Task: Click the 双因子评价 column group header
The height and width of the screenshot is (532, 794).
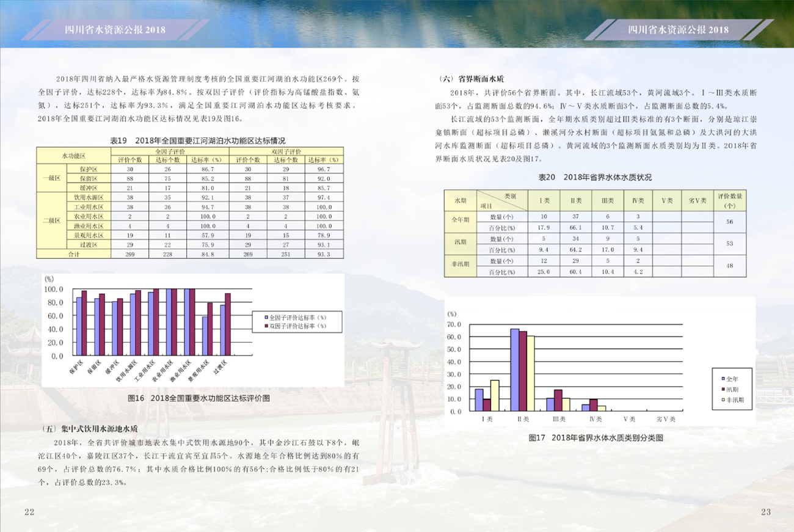Action: (x=288, y=151)
